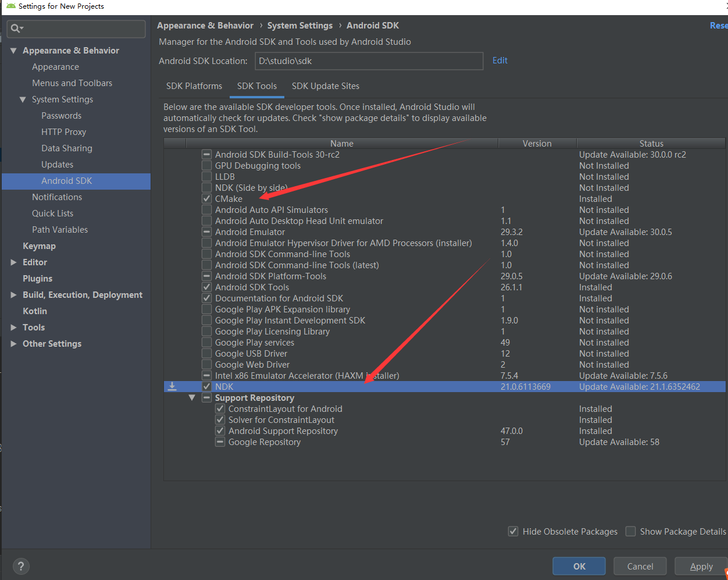The height and width of the screenshot is (580, 728).
Task: Collapse the Support Repository group
Action: 192,397
